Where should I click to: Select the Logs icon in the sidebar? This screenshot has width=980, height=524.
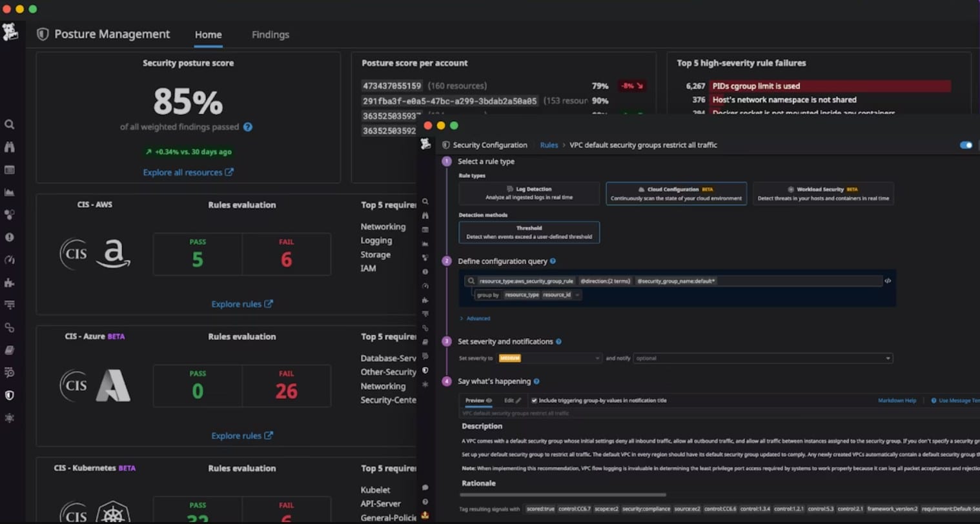point(10,350)
